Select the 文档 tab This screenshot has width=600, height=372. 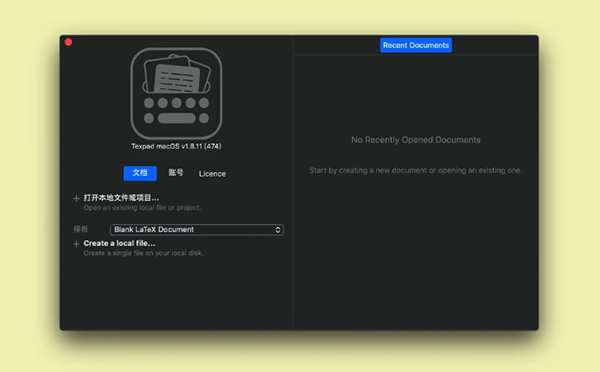click(140, 173)
